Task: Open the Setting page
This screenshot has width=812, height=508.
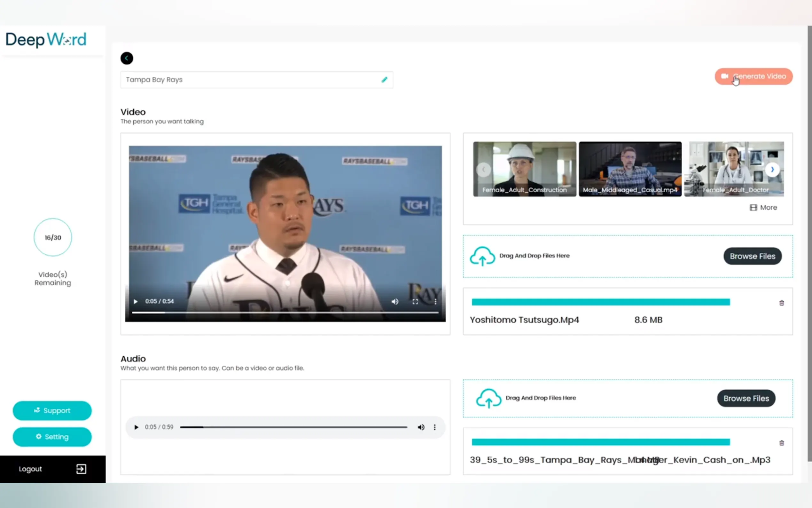Action: tap(52, 437)
